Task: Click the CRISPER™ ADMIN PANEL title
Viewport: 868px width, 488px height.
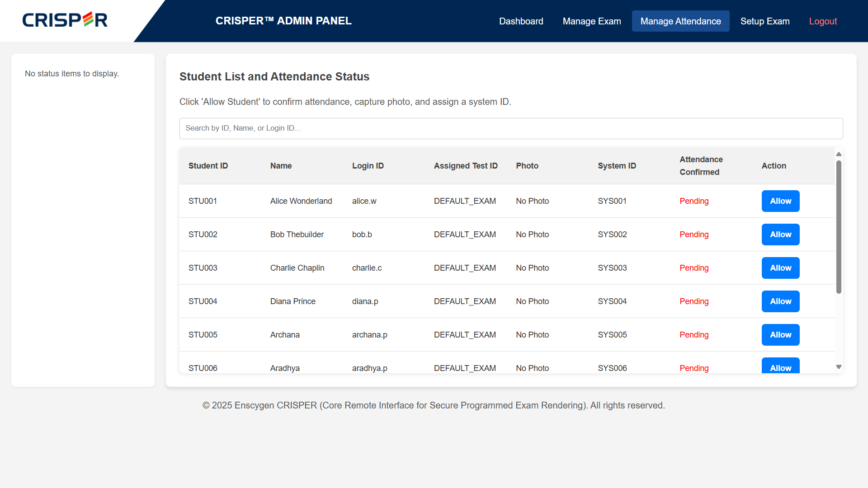Action: coord(283,21)
